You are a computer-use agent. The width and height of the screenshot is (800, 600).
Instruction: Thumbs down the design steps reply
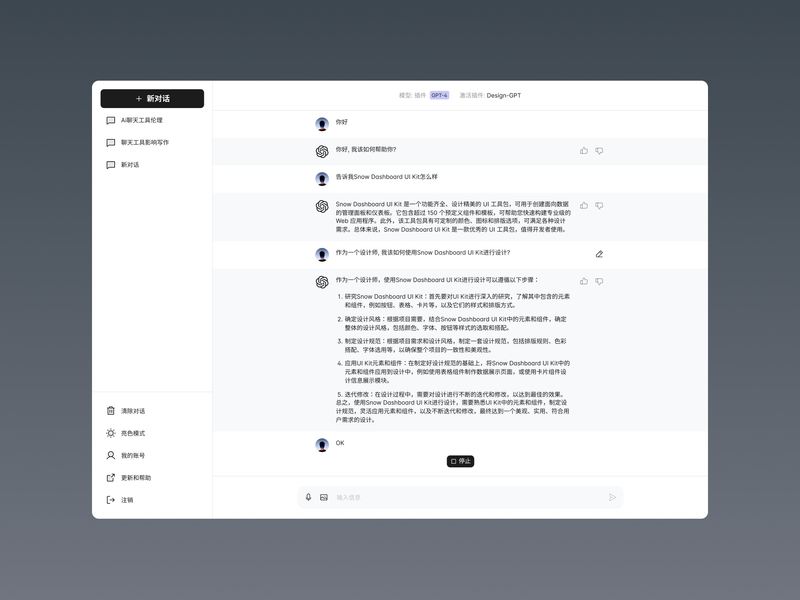pyautogui.click(x=599, y=281)
